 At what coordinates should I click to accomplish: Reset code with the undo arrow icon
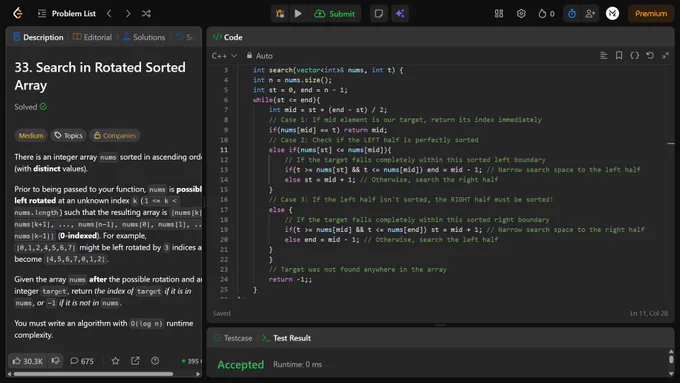pyautogui.click(x=650, y=56)
